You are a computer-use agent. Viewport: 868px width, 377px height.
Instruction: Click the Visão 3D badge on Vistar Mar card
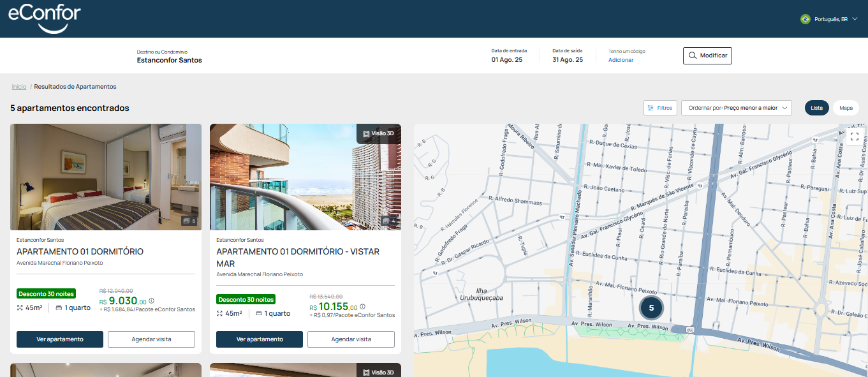pos(378,134)
